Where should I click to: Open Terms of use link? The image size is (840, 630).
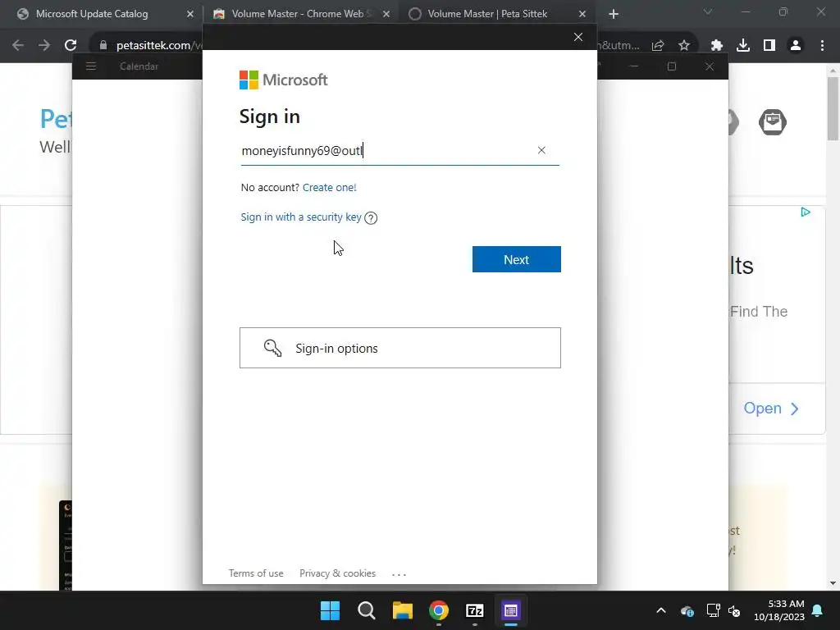pyautogui.click(x=256, y=573)
